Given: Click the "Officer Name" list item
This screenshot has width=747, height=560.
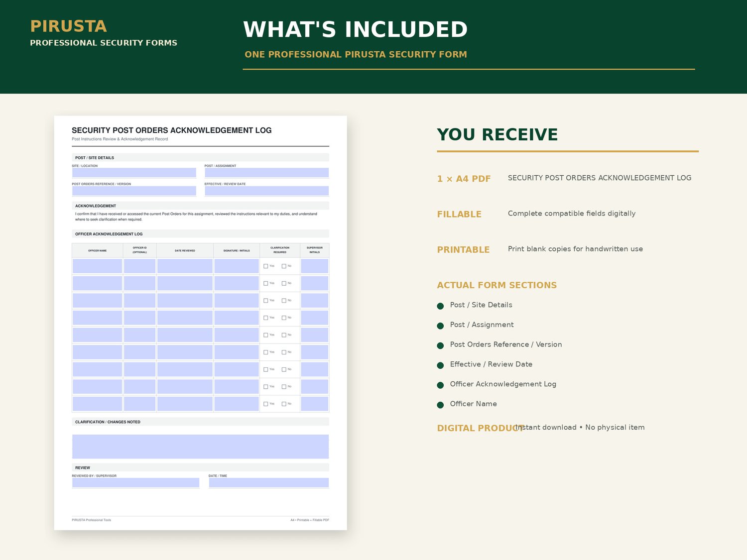Looking at the screenshot, I should pyautogui.click(x=473, y=404).
